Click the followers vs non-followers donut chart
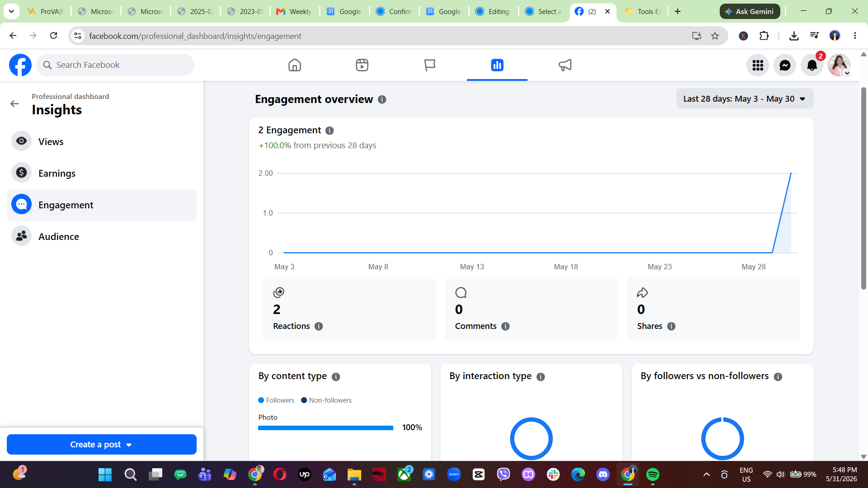 point(722,438)
